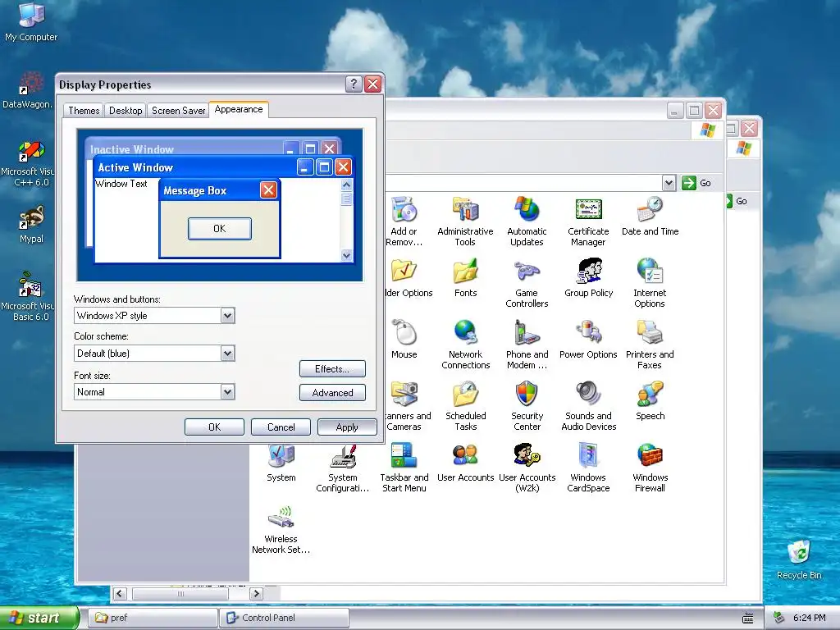
Task: Open Windows Firewall icon
Action: click(650, 455)
